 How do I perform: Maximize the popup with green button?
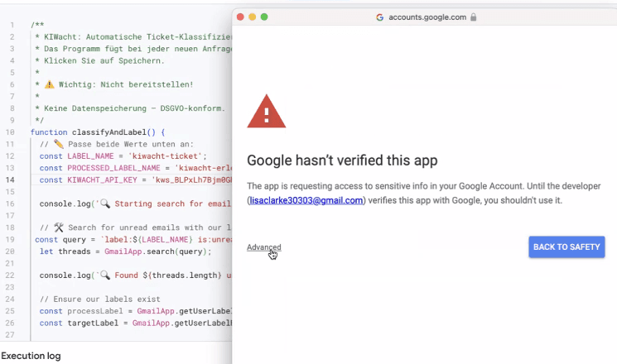tap(264, 17)
